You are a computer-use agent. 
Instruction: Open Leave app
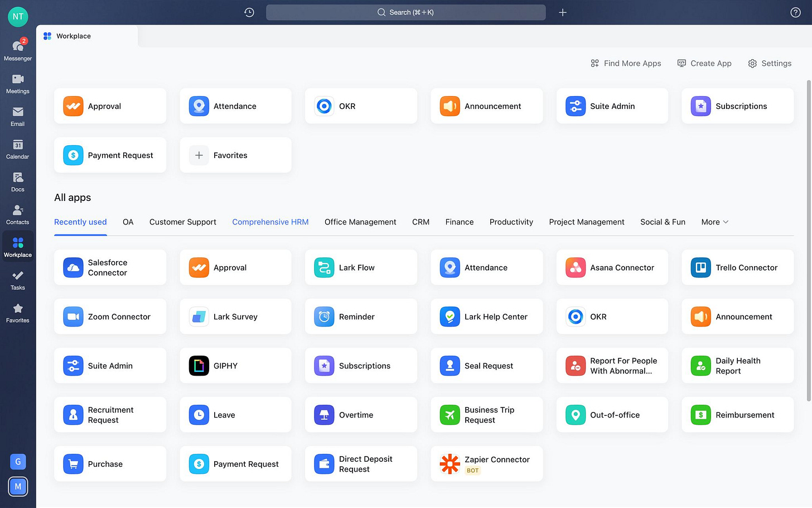click(235, 415)
